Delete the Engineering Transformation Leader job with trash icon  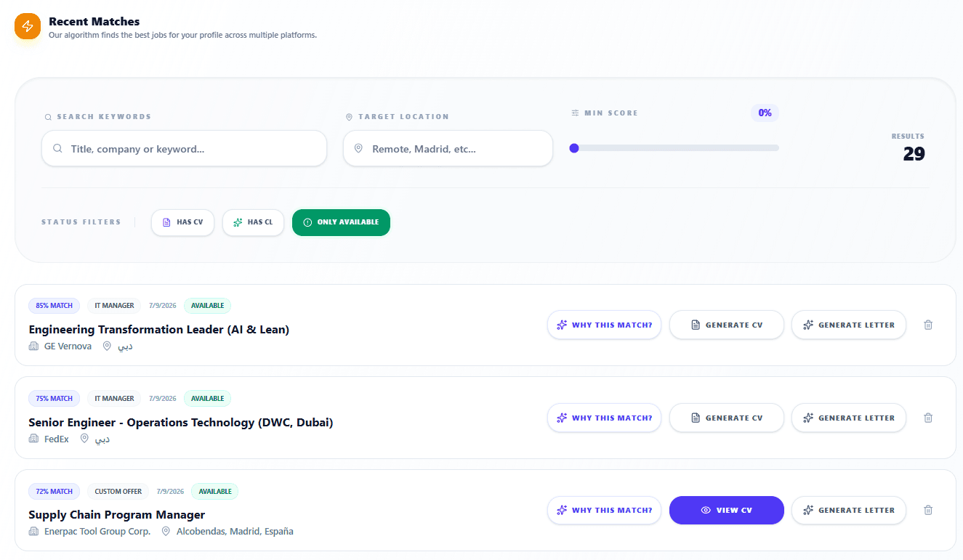(928, 325)
